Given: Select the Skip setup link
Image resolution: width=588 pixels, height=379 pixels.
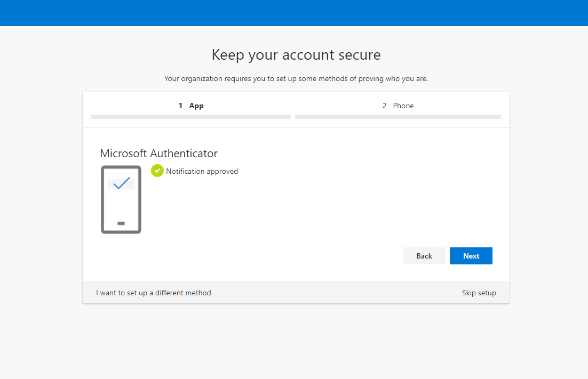Looking at the screenshot, I should tap(479, 293).
